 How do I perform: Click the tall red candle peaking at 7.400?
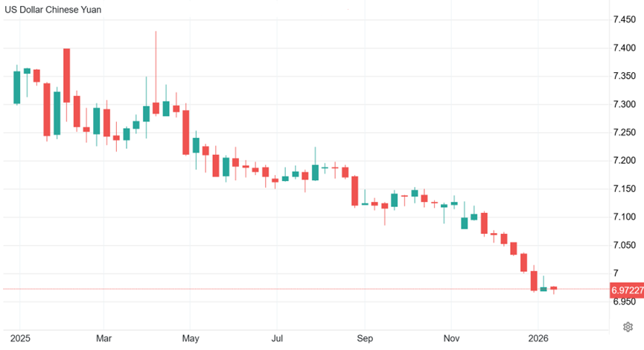[66, 74]
